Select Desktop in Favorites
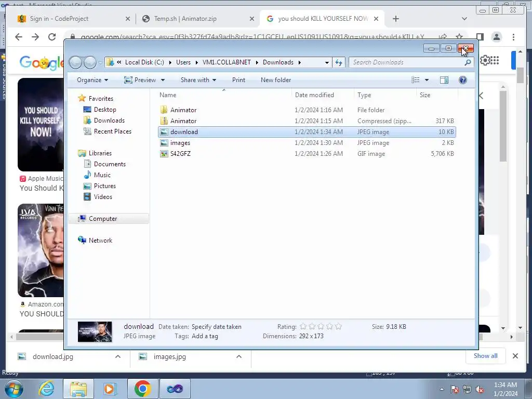Viewport: 532px width, 399px height. coord(105,110)
